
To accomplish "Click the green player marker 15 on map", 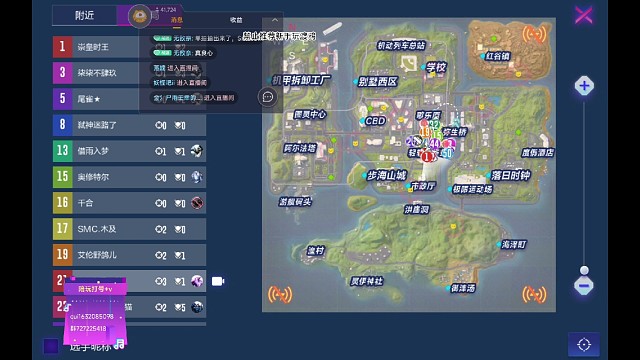I will pos(437,135).
